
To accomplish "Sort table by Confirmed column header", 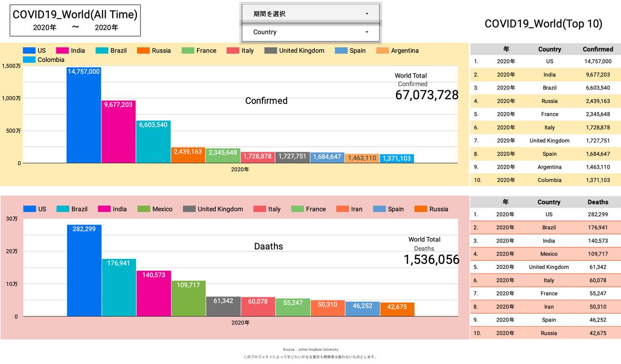I will [x=597, y=49].
